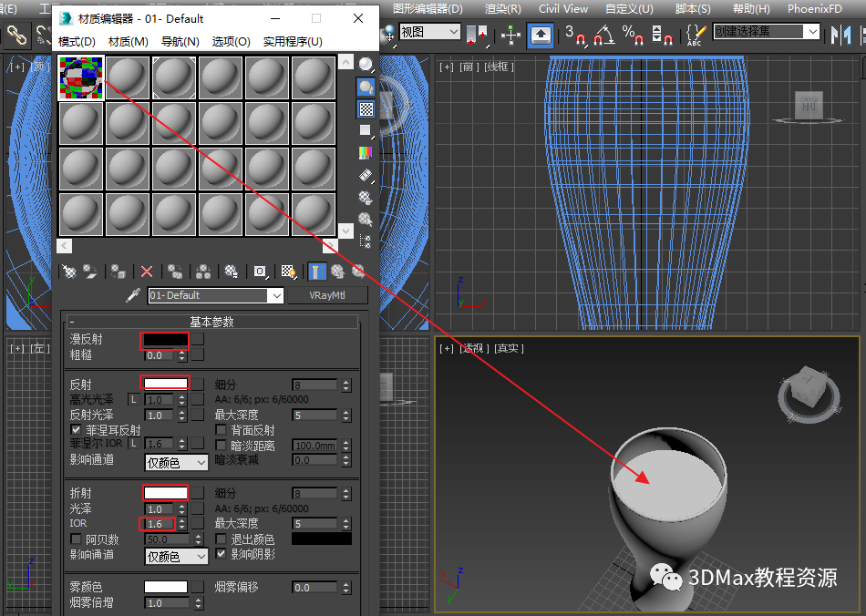This screenshot has height=616, width=866.
Task: Click the Put to Library icon
Action: 232,271
